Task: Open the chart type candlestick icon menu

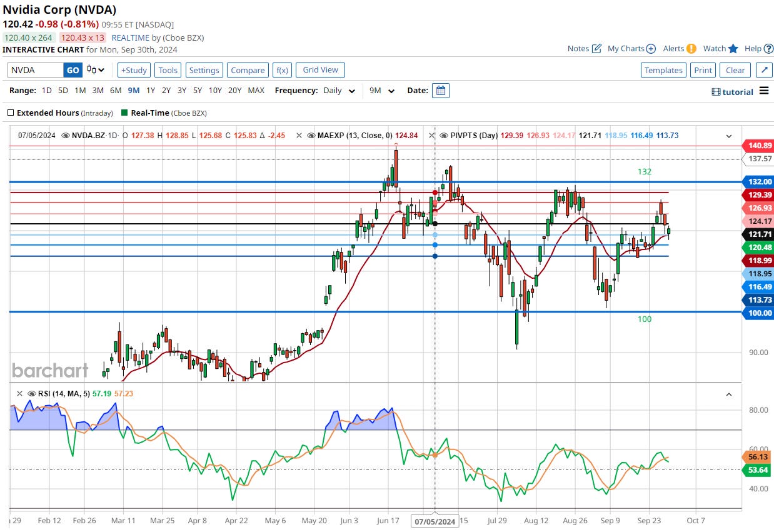Action: tap(96, 70)
